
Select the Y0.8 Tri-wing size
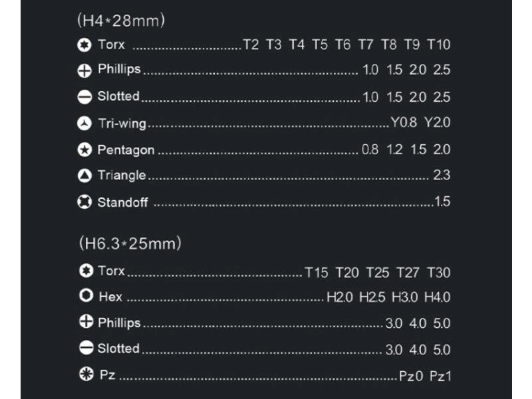pos(404,122)
